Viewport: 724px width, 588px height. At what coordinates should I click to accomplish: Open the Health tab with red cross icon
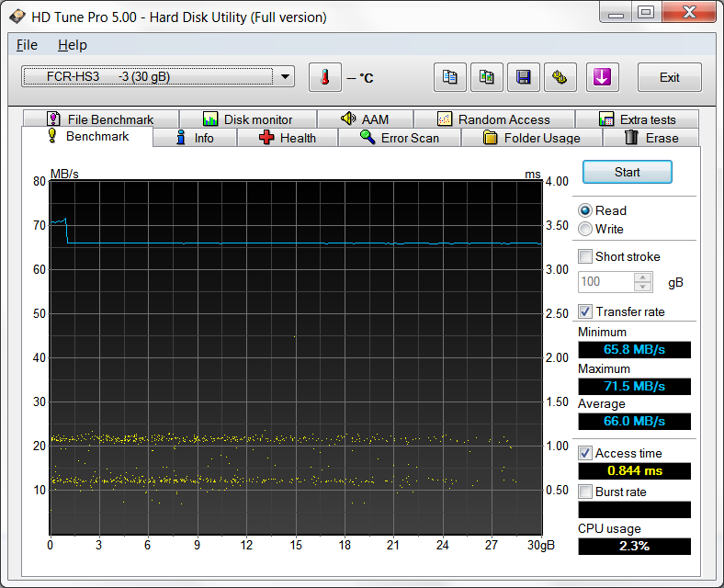click(x=287, y=138)
